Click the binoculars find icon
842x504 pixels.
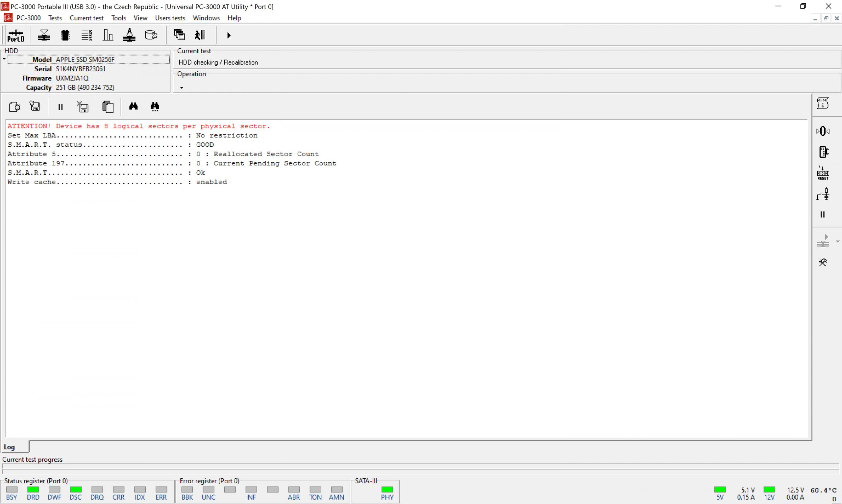pyautogui.click(x=134, y=107)
